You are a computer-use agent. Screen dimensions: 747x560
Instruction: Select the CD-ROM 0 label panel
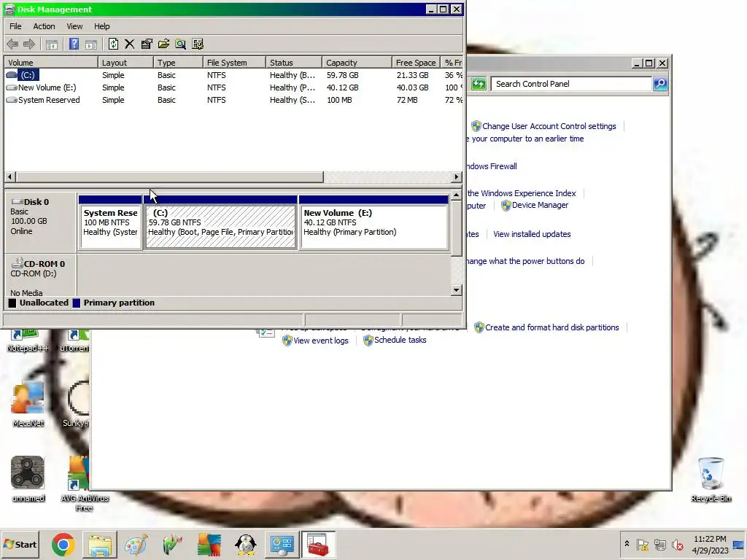click(41, 276)
